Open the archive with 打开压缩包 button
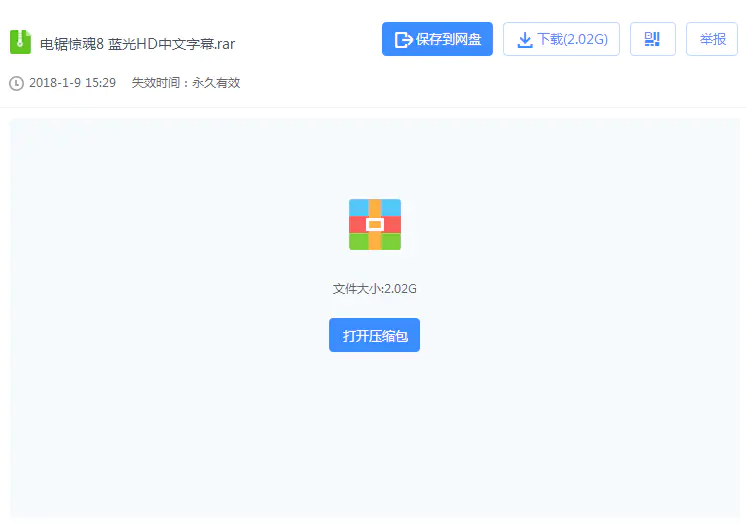The image size is (746, 524). 374,335
